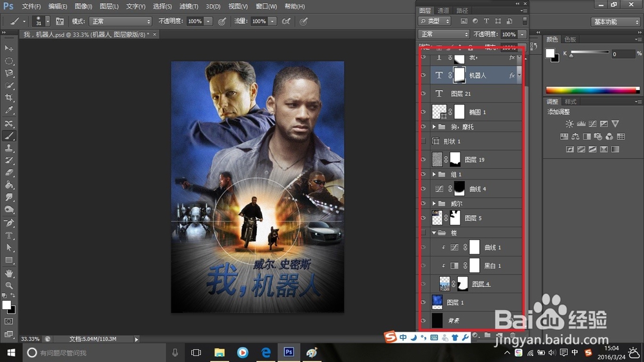
Task: Open the layer blend mode 正常 dropdown
Action: click(x=444, y=34)
